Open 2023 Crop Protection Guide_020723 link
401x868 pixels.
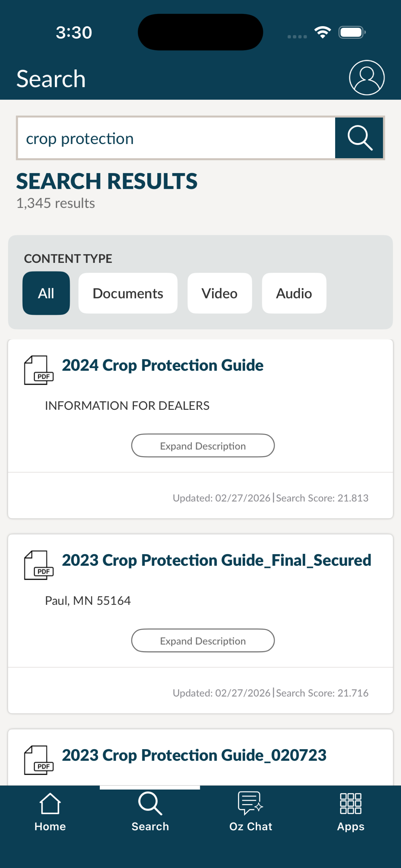tap(194, 755)
